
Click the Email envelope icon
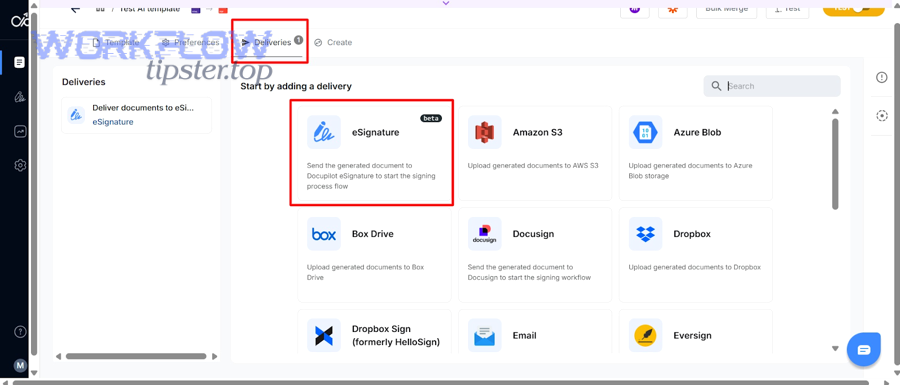(x=484, y=335)
